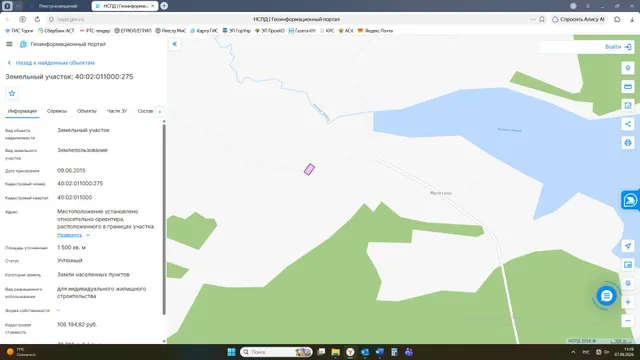Open the blue chat bubble button
640x360 pixels.
606,296
